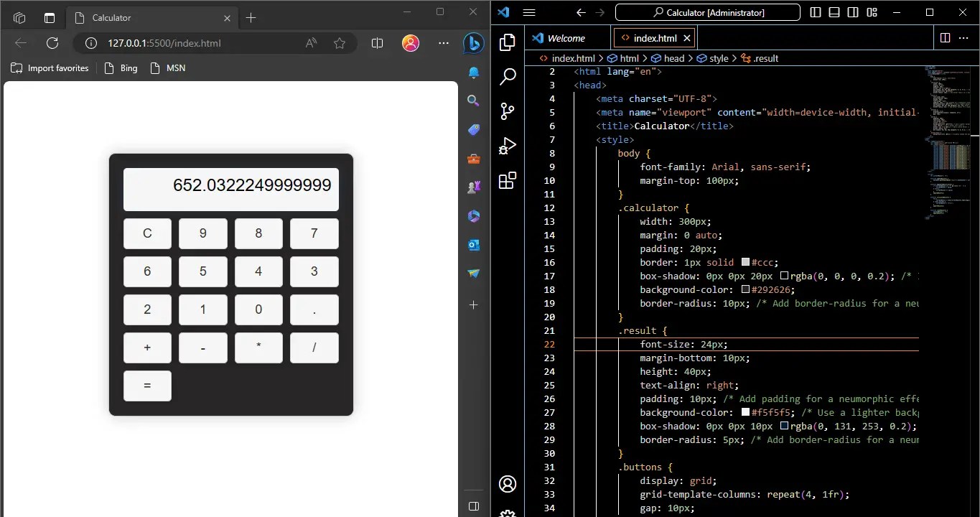Toggle the split screen view in Edge
Viewport: 980px width, 517px height.
pos(377,43)
